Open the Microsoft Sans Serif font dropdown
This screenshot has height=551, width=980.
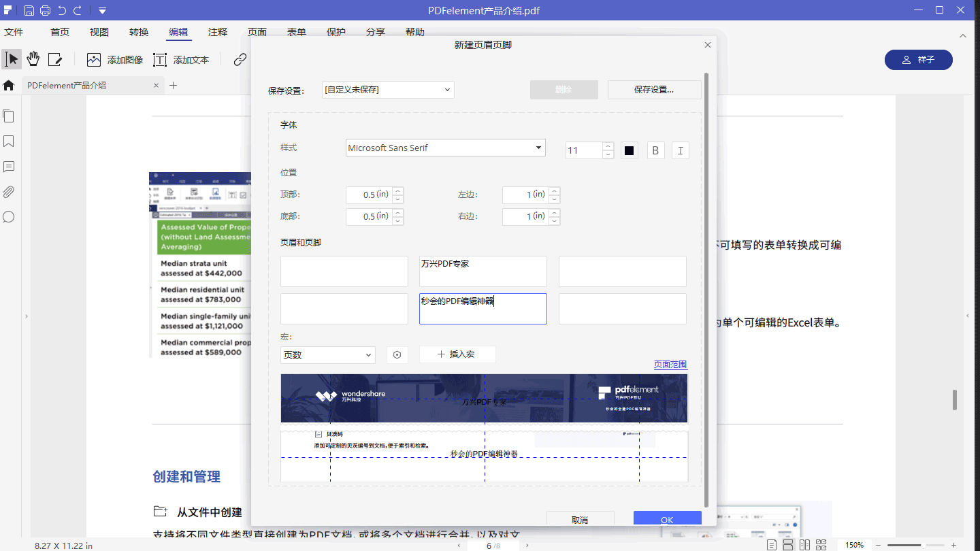[446, 148]
